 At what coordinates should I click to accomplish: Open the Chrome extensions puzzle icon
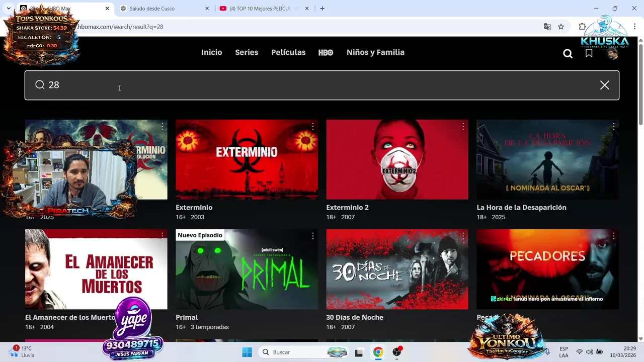coord(582,27)
